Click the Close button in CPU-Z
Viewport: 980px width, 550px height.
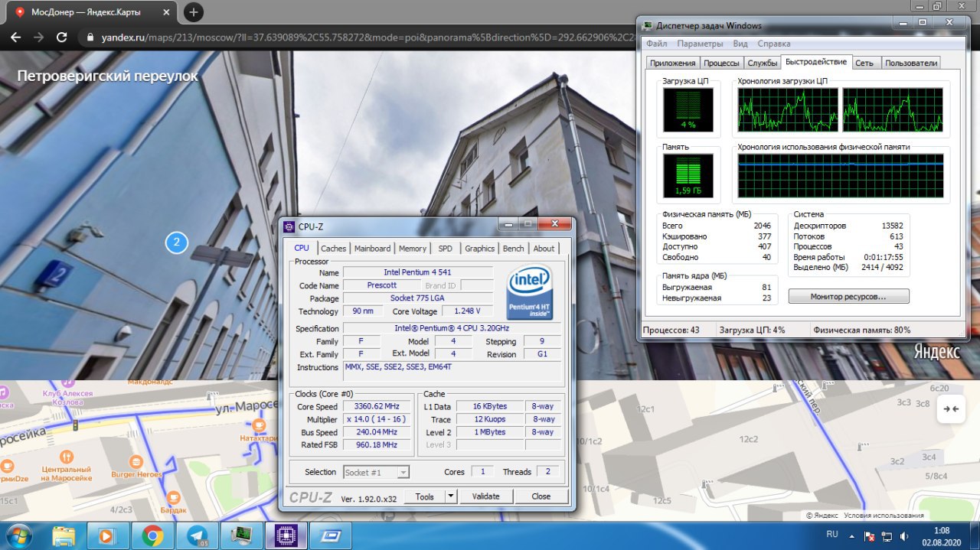pos(541,496)
